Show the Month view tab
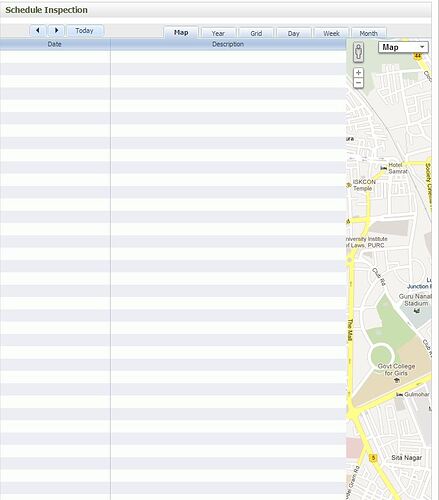 tap(368, 33)
